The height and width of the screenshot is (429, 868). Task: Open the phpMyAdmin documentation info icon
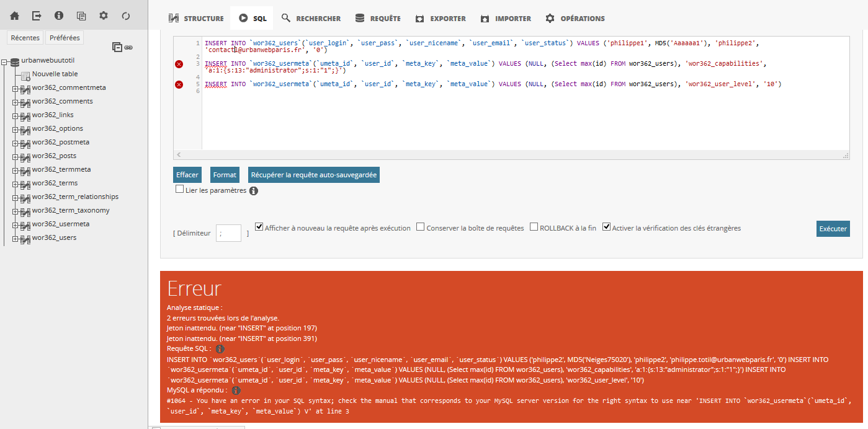(59, 15)
